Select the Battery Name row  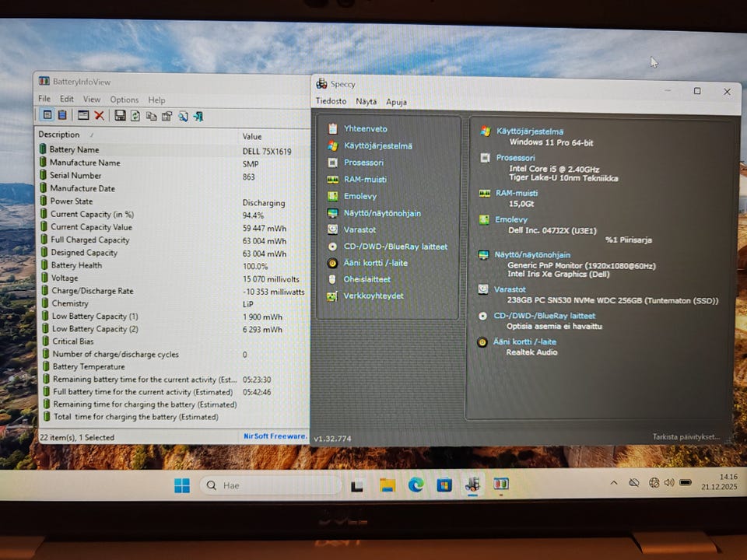pyautogui.click(x=174, y=150)
